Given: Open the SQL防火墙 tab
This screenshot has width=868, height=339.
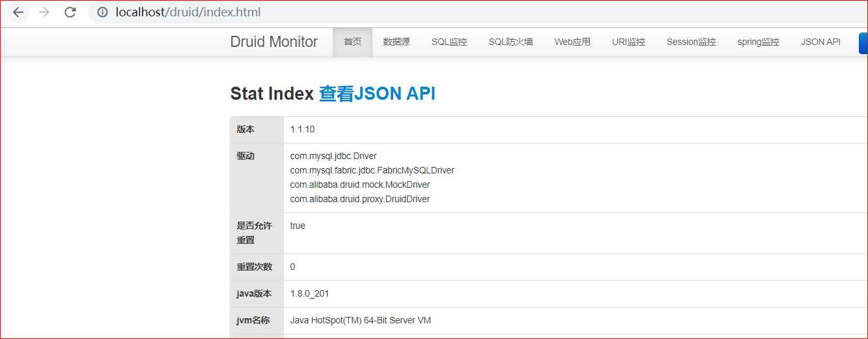Looking at the screenshot, I should 511,42.
